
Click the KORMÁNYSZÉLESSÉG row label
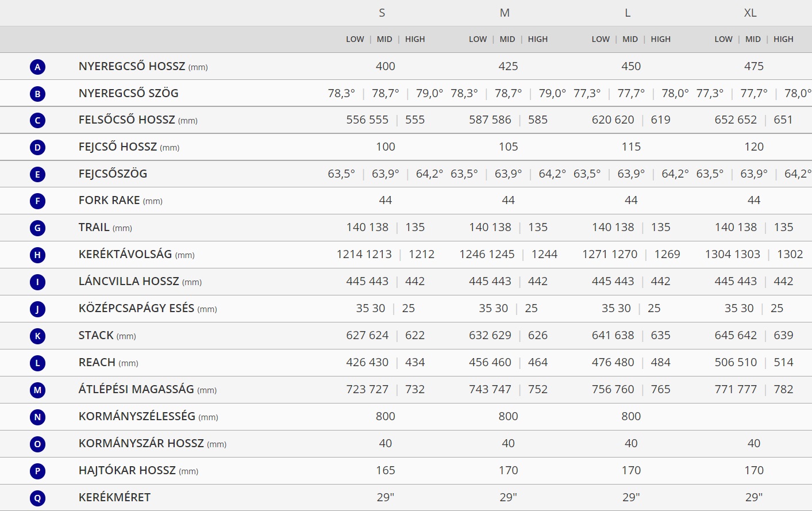tap(148, 416)
